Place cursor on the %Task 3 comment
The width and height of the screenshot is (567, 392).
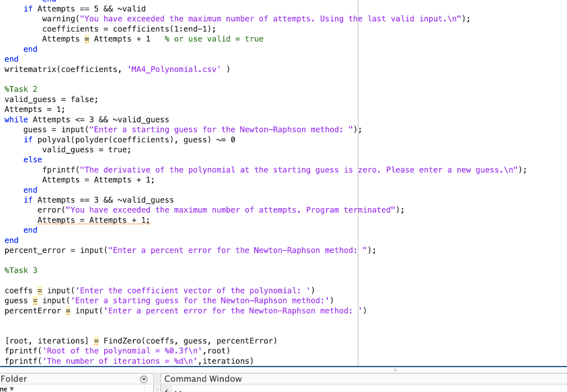click(20, 270)
